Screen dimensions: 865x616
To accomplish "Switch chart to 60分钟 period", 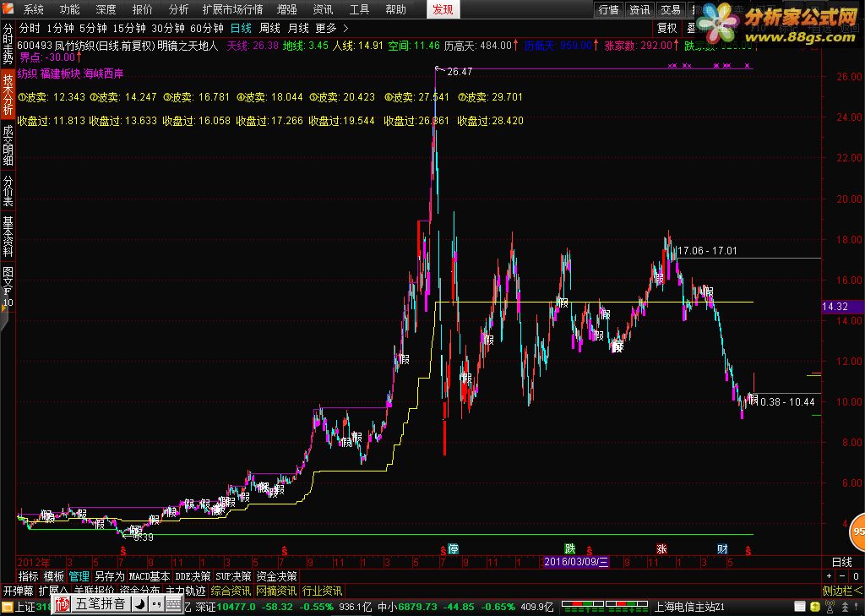I will tap(206, 28).
